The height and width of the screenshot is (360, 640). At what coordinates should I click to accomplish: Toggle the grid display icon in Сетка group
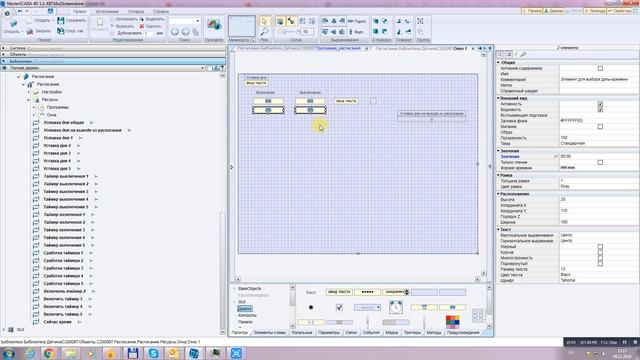(280, 21)
